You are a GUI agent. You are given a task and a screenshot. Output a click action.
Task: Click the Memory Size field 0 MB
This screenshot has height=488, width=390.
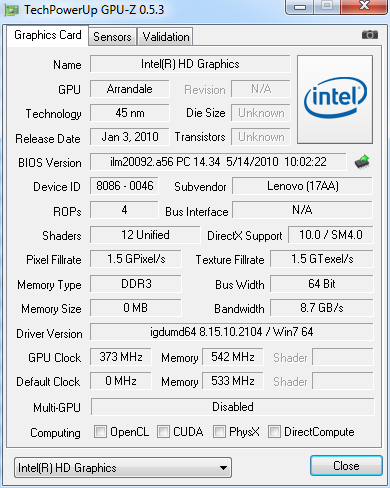pos(136,308)
